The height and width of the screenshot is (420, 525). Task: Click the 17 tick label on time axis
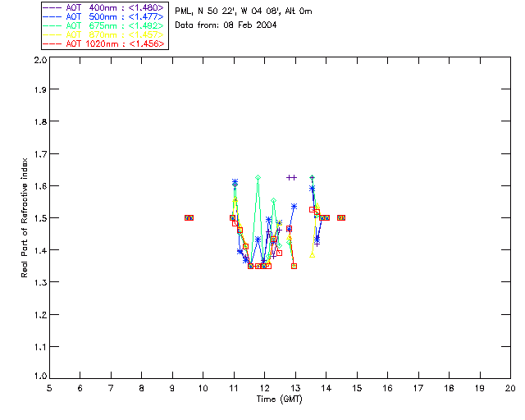(418, 389)
